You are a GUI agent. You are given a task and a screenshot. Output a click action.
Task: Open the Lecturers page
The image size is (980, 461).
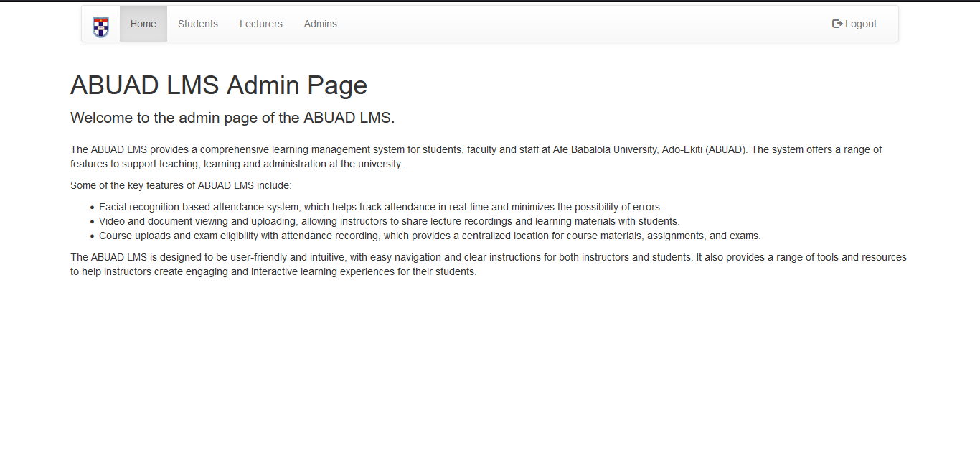pyautogui.click(x=261, y=24)
